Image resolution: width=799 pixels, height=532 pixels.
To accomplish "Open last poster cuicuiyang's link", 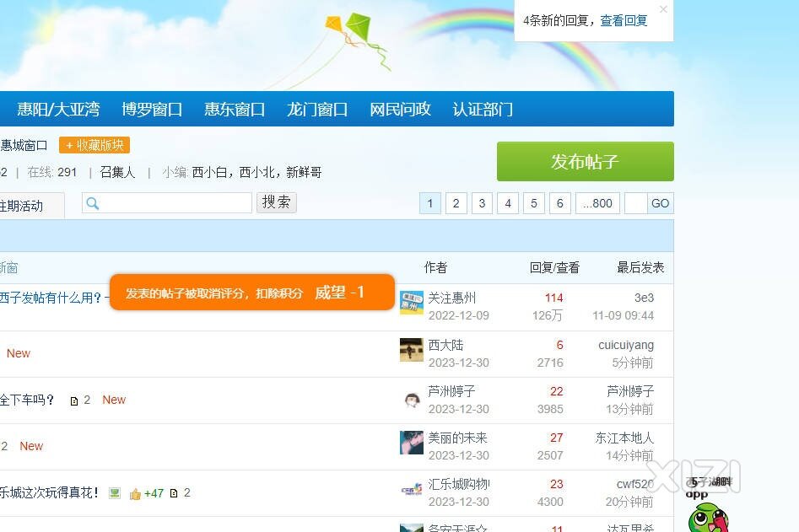I will tap(626, 345).
